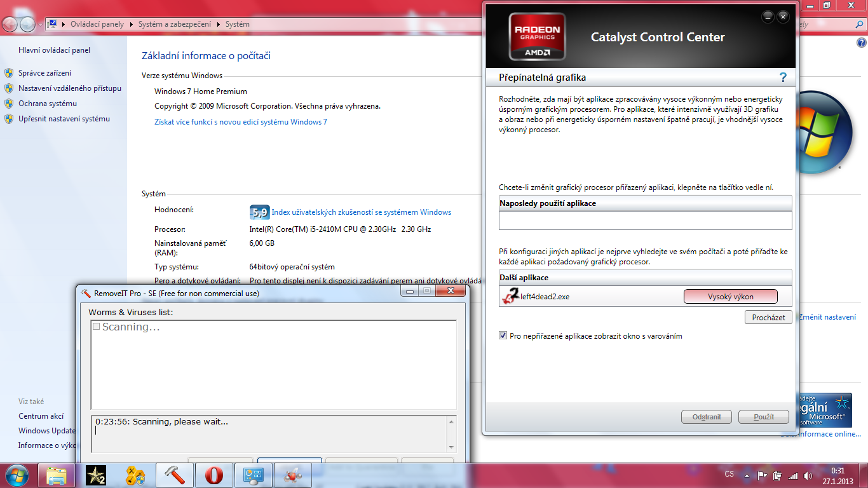Expand arrow after 'Ovládací panely' breadcrumb
Screen dimensions: 868x488
pos(131,24)
